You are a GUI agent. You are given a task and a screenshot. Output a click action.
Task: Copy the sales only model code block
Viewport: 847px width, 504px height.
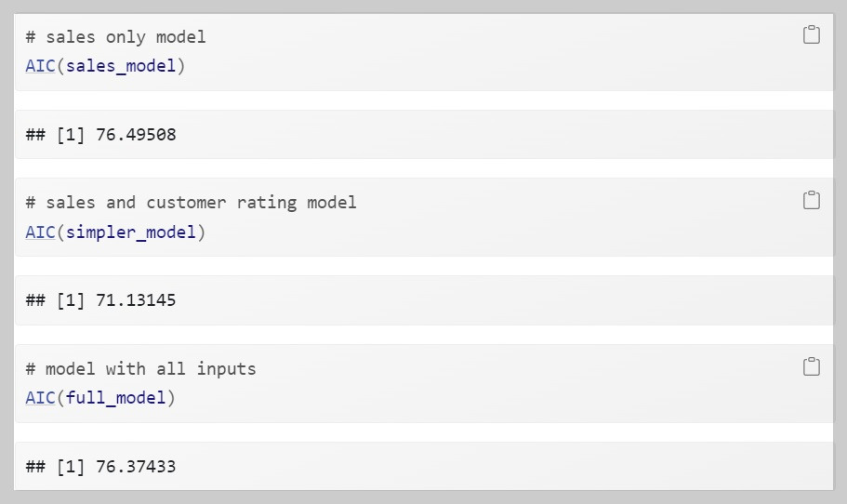pyautogui.click(x=811, y=34)
